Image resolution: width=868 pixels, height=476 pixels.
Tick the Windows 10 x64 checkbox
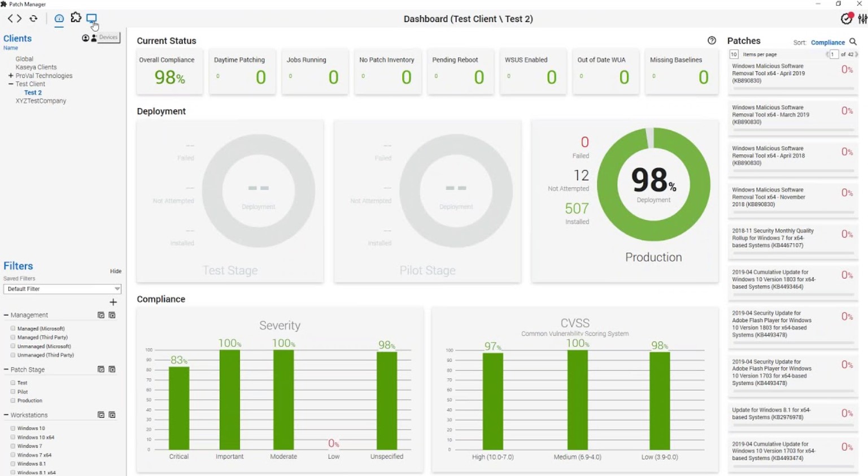click(13, 437)
